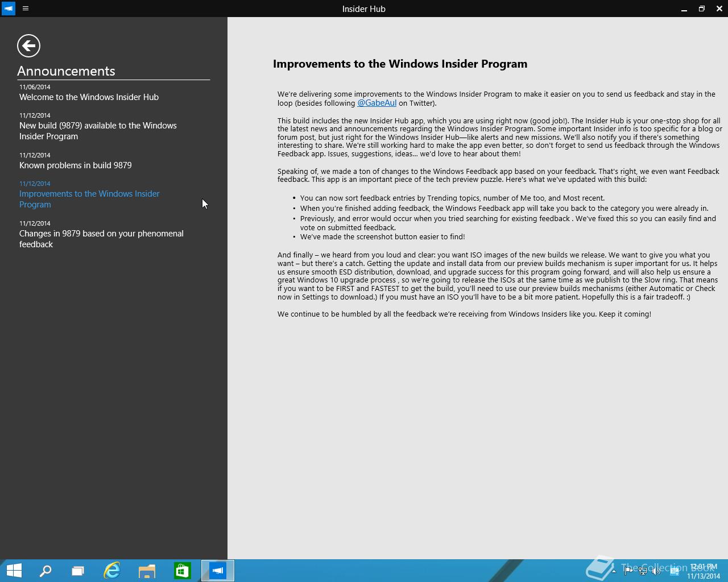
Task: Open File Explorer from taskbar
Action: (147, 571)
